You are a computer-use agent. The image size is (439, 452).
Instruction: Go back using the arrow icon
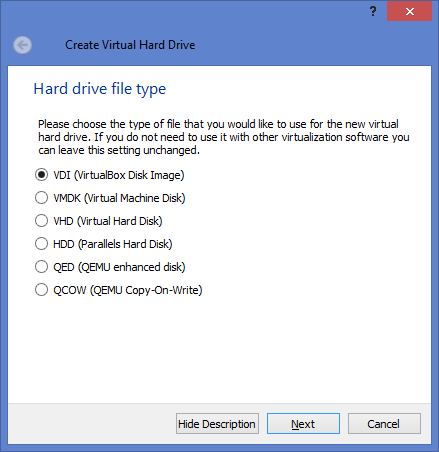pos(23,45)
